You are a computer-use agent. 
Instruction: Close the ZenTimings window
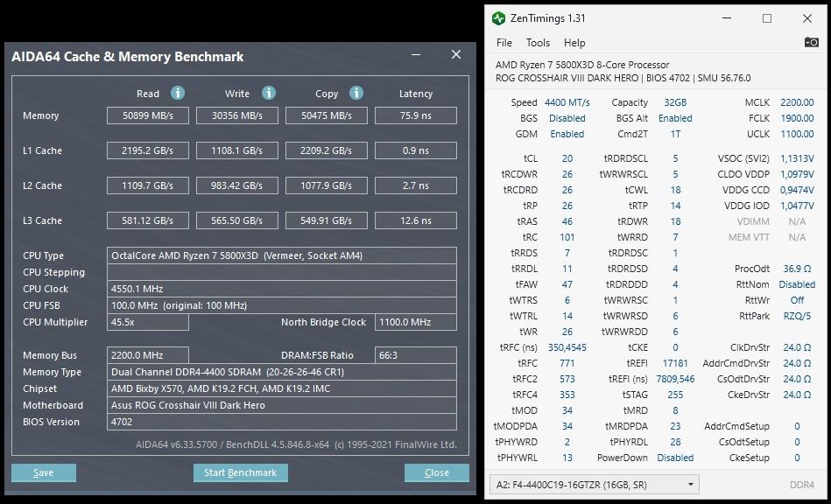click(807, 18)
